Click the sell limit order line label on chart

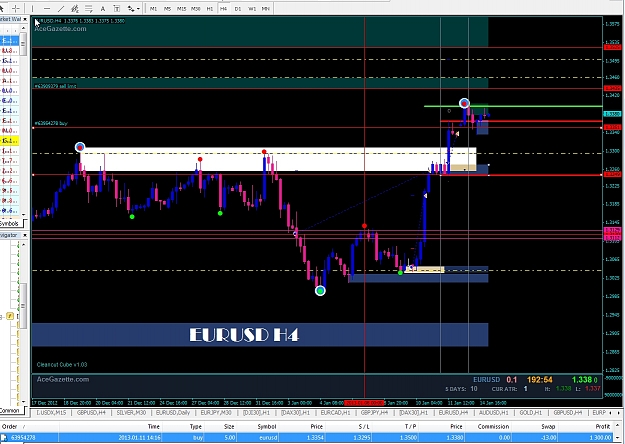pyautogui.click(x=55, y=86)
